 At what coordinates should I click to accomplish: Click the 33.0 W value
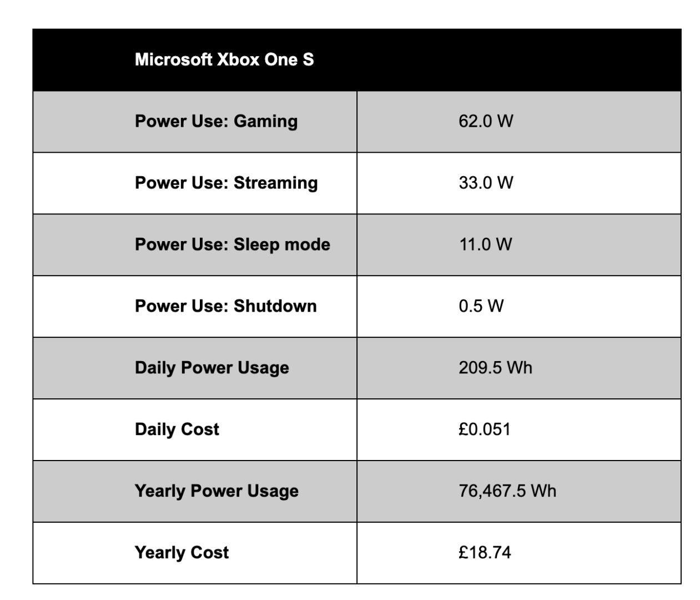click(486, 183)
